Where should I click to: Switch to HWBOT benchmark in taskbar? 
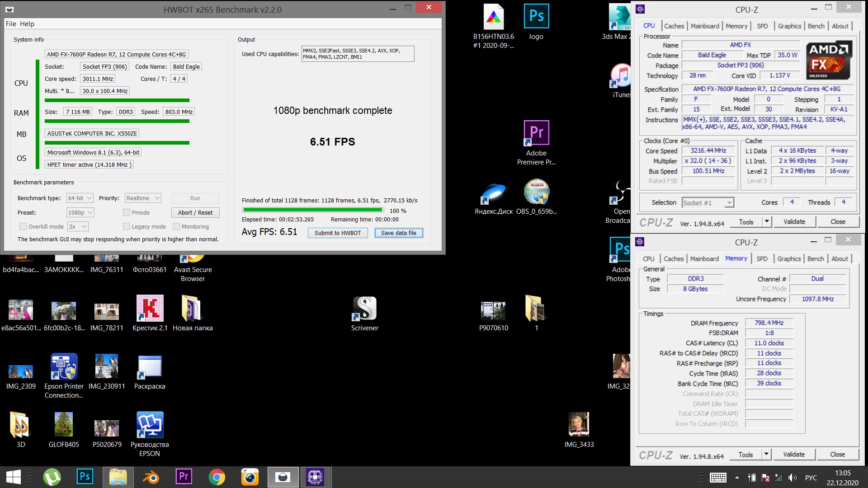coord(283,477)
